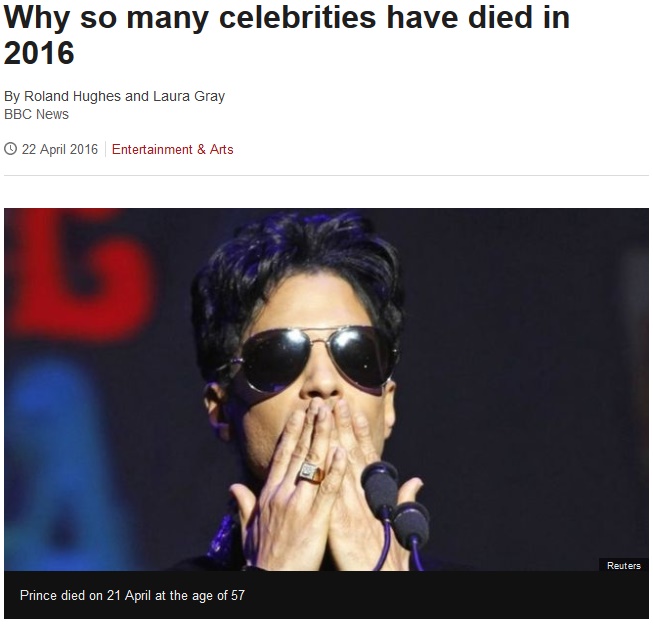Select the '2016' text in the headline
Screen dimensions: 653x628
(x=39, y=53)
